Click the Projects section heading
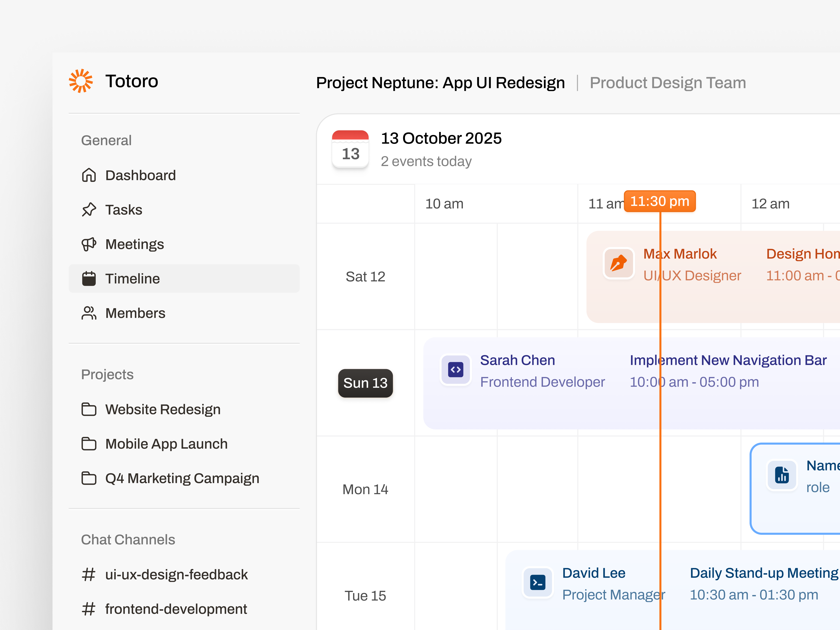The image size is (840, 630). point(107,374)
